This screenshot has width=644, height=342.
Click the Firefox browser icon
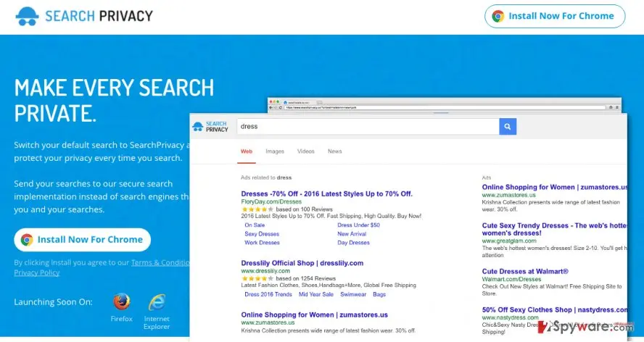[122, 302]
